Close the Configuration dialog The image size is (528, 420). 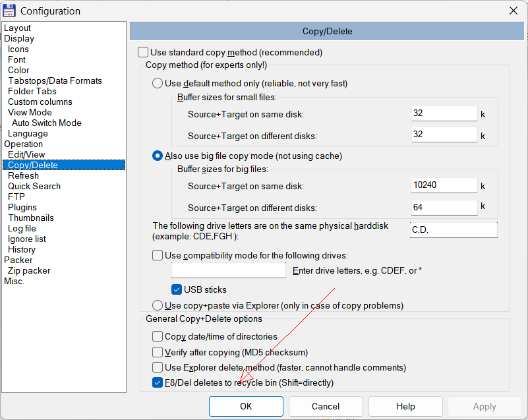pos(513,11)
